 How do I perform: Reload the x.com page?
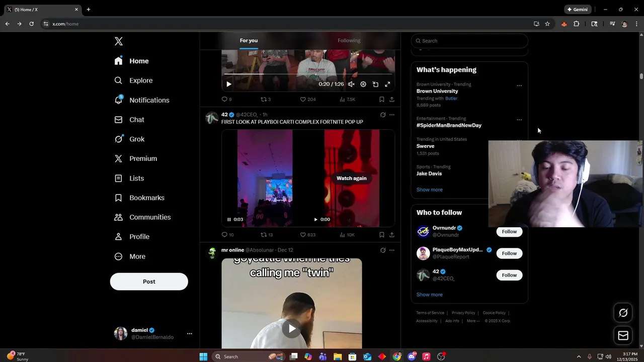click(x=31, y=24)
